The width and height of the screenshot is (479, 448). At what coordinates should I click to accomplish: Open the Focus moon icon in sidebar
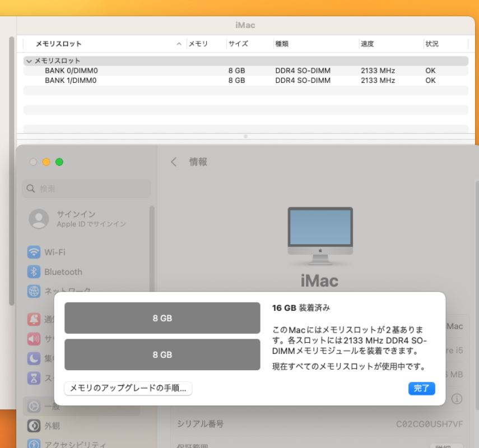34,358
